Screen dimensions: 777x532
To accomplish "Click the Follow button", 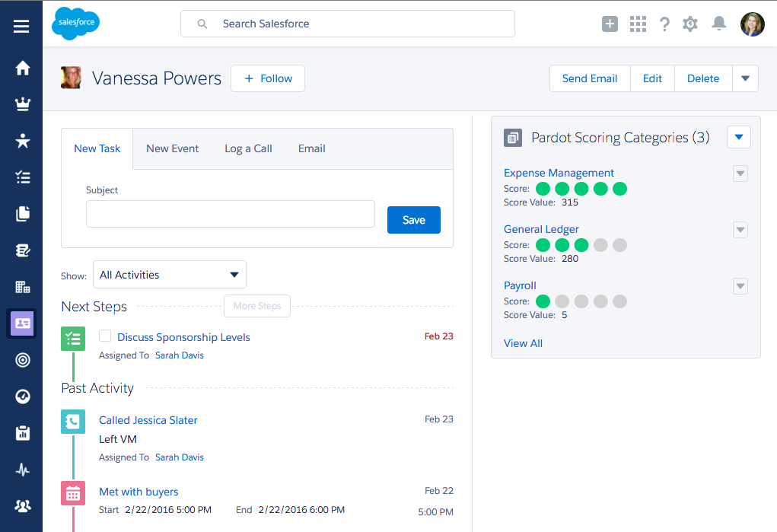I will [268, 78].
